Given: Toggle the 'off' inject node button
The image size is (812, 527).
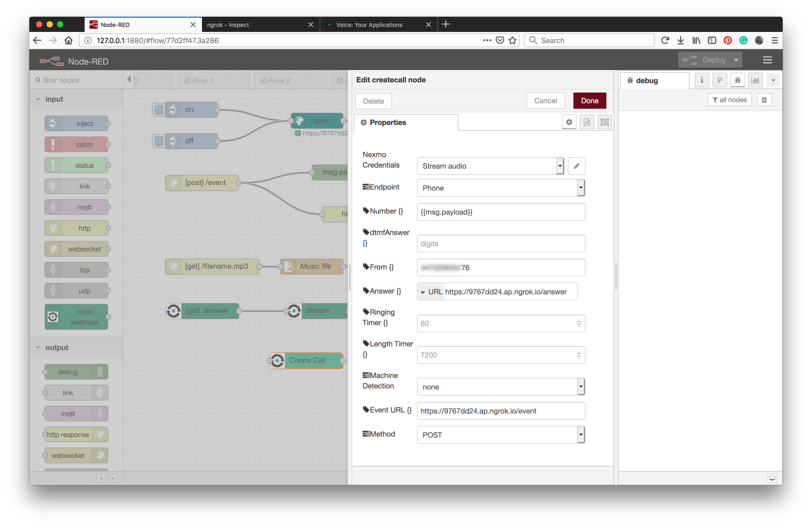Looking at the screenshot, I should point(159,141).
